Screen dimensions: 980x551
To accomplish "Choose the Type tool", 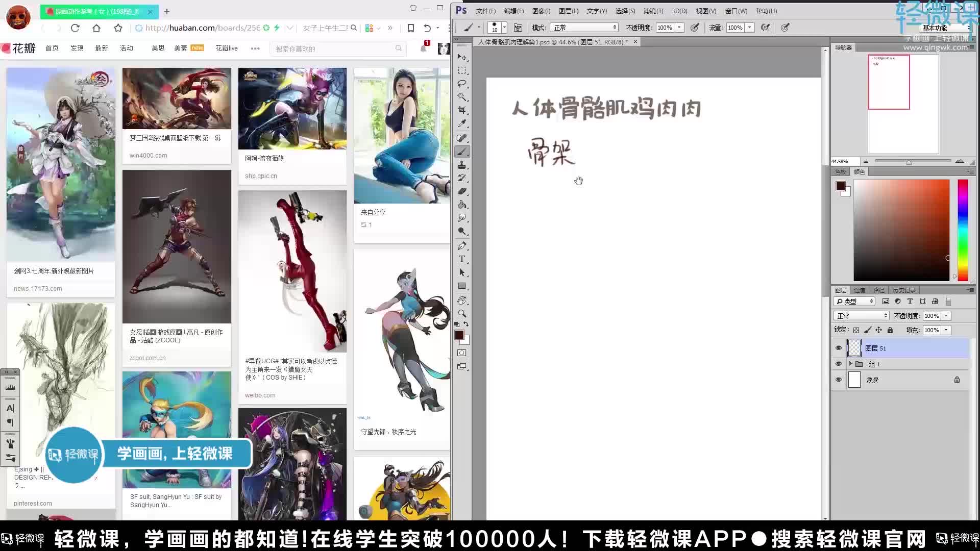I will tap(462, 259).
